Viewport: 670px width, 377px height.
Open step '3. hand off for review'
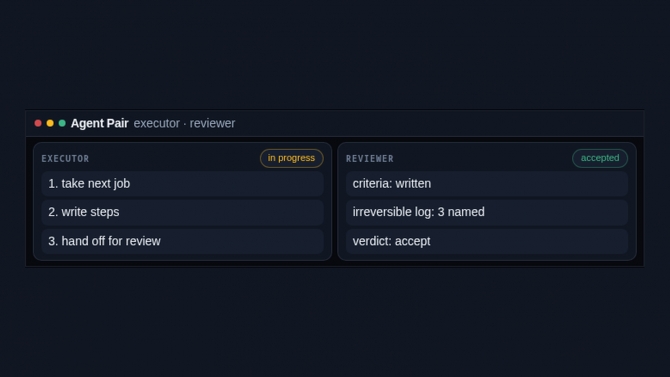[182, 241]
